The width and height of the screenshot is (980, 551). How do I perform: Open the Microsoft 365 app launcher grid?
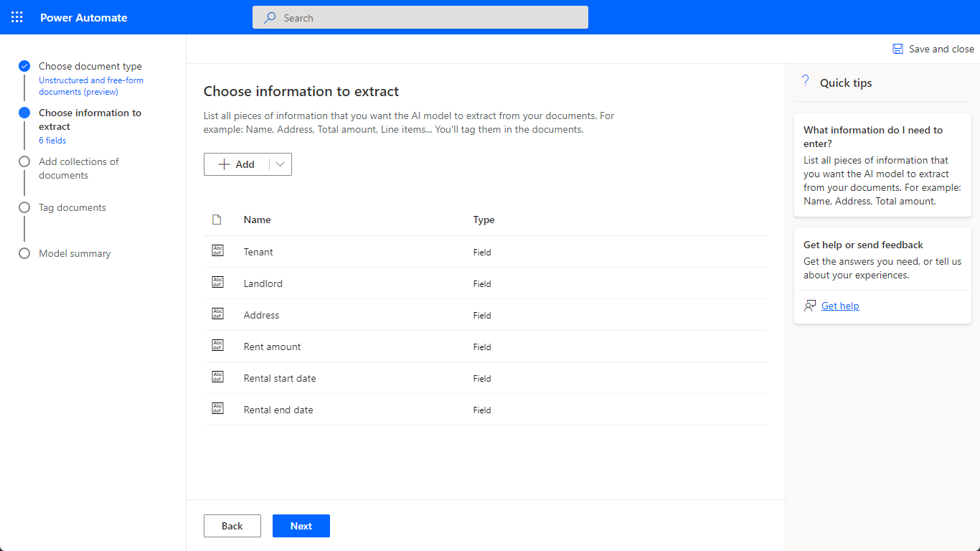tap(17, 17)
